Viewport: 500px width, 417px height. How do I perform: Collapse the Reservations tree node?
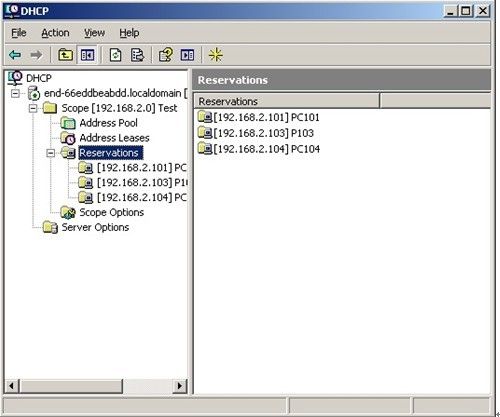pos(51,153)
